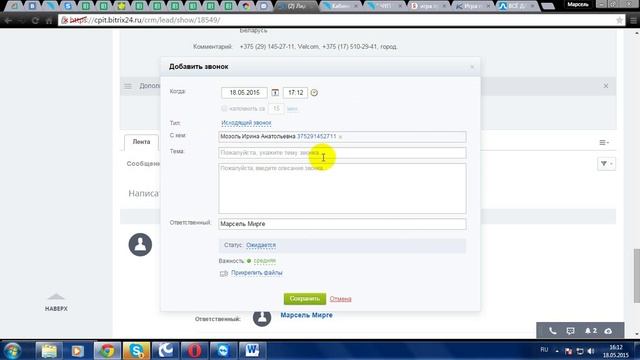Open Microsoft Word from taskbar
The image size is (640, 360).
tap(252, 351)
